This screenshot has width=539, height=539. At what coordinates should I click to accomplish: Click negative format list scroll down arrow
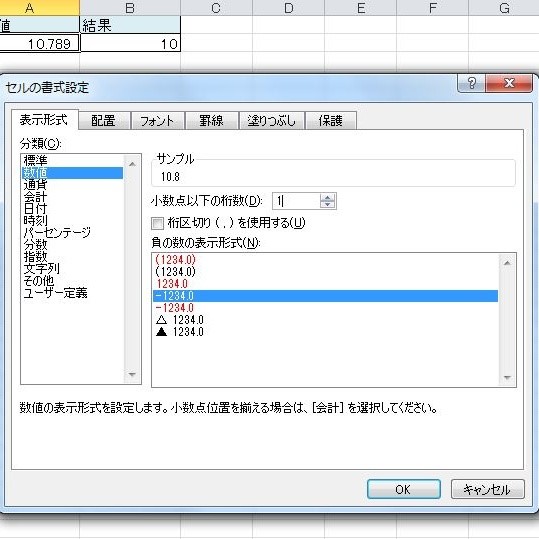pos(507,377)
